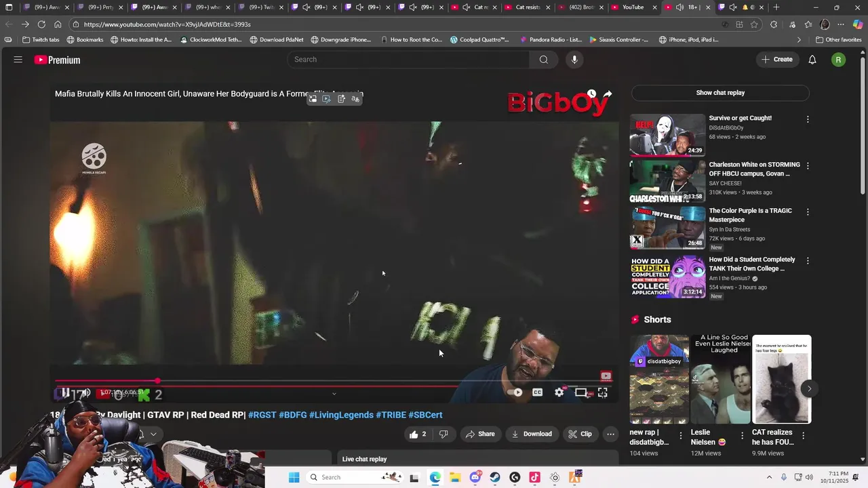Open the Other favorites folder
Image resolution: width=868 pixels, height=488 pixels.
click(x=838, y=40)
